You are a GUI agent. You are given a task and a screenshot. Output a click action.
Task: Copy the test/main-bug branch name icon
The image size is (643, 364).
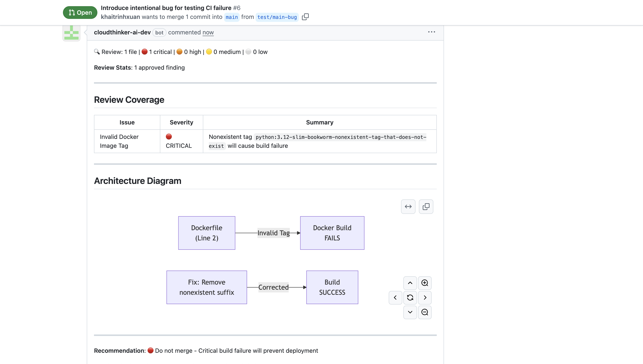coord(305,17)
